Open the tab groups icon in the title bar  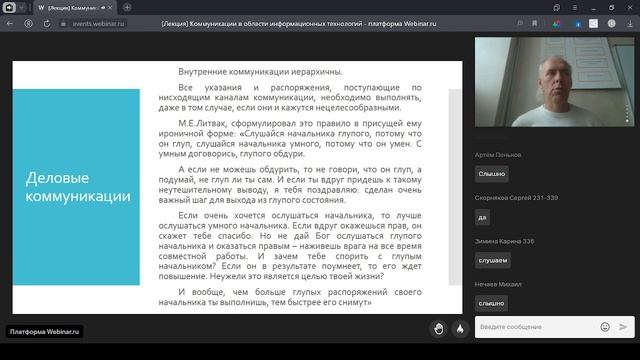556,7
